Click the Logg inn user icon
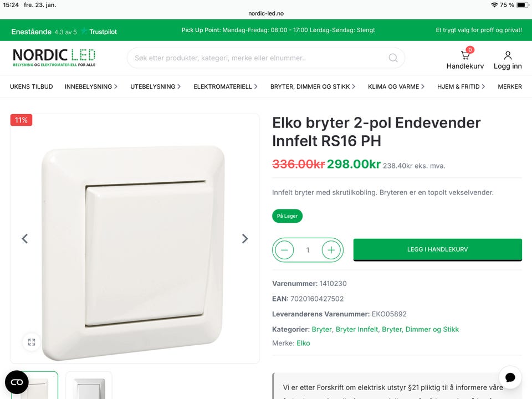The height and width of the screenshot is (399, 532). (x=508, y=55)
